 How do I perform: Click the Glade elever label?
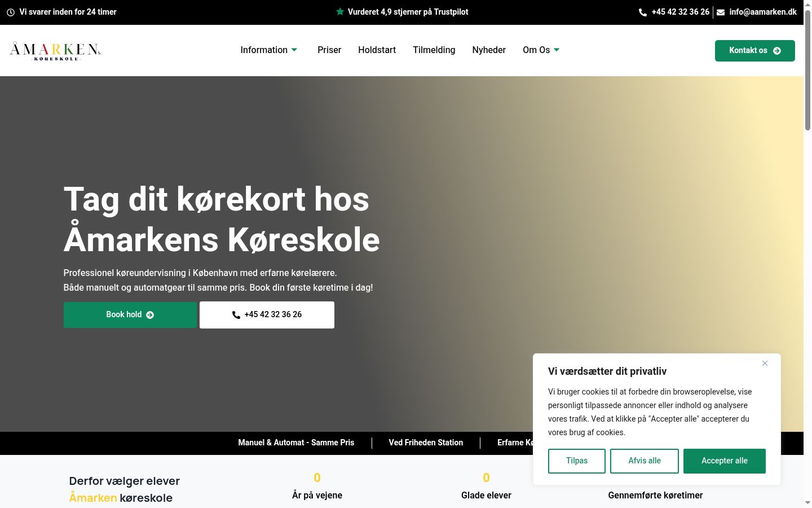486,495
